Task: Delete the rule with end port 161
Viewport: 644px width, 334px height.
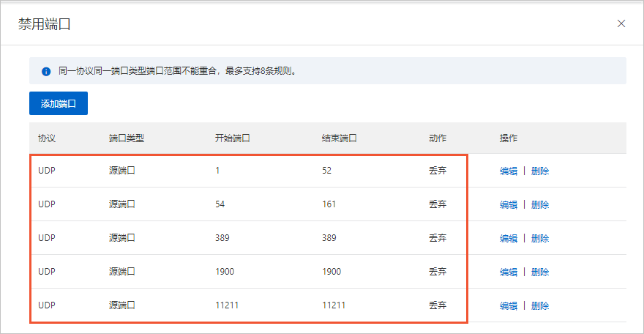Action: pos(539,204)
